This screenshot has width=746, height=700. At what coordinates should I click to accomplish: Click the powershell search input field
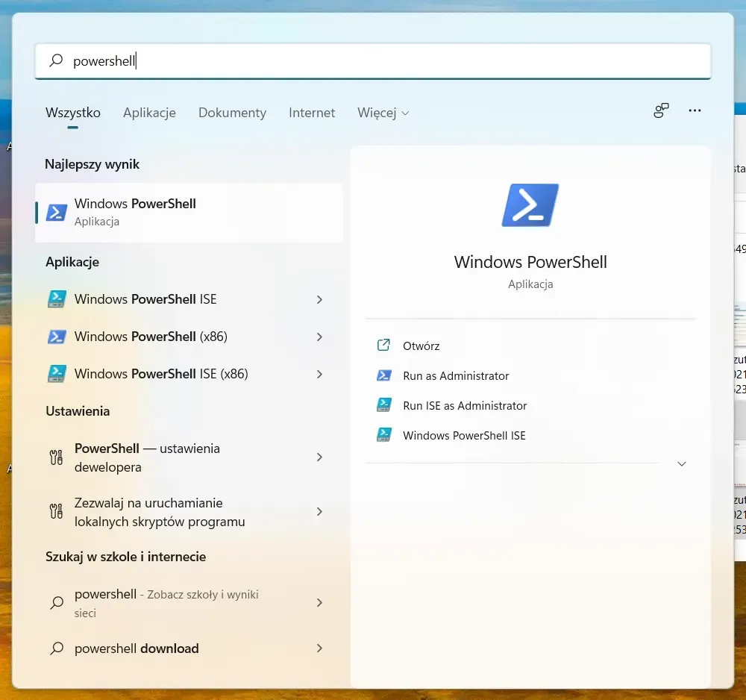tap(373, 61)
